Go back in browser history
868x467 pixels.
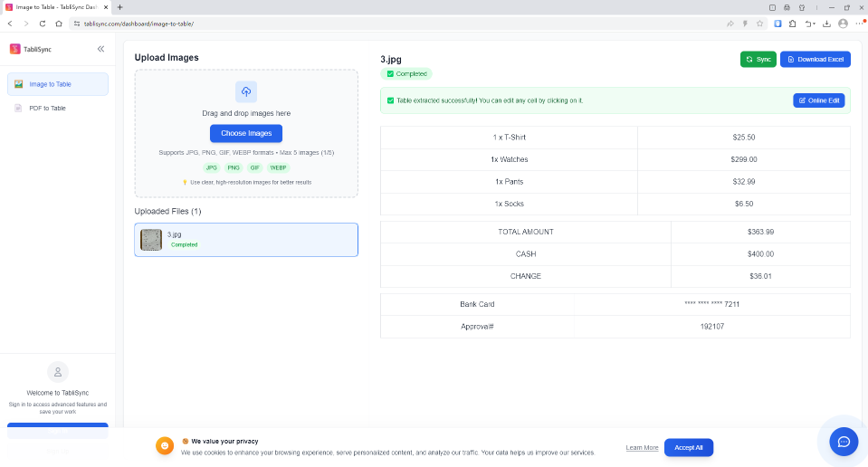(x=10, y=24)
